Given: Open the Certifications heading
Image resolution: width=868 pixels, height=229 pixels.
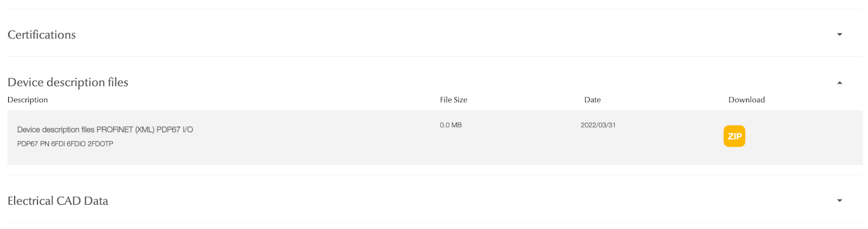Looking at the screenshot, I should 42,35.
